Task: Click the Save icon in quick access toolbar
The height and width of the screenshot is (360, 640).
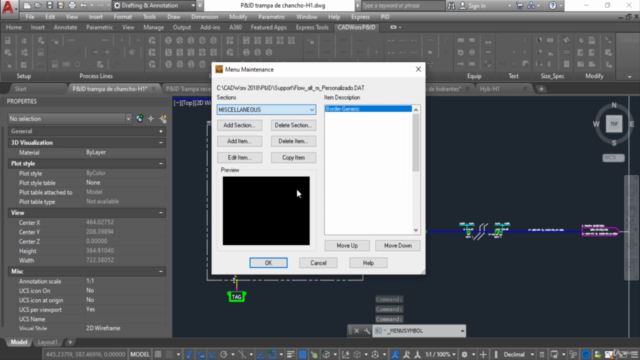Action: pos(49,6)
